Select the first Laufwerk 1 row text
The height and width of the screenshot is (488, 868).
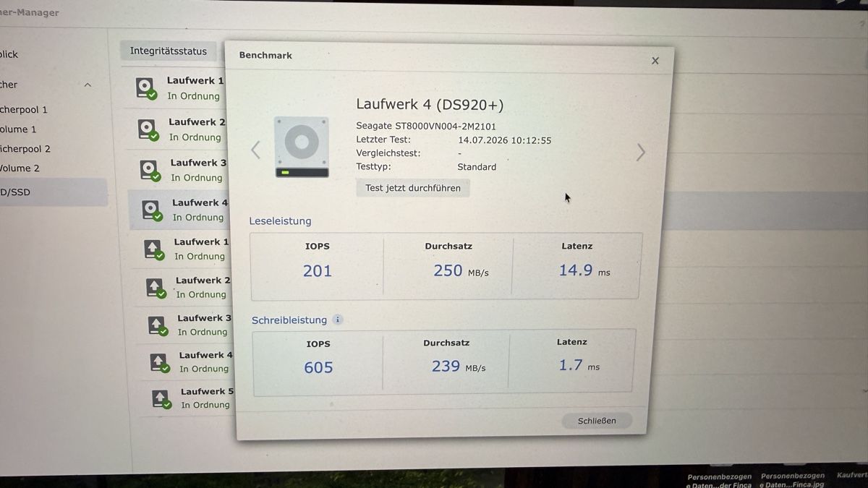(195, 81)
